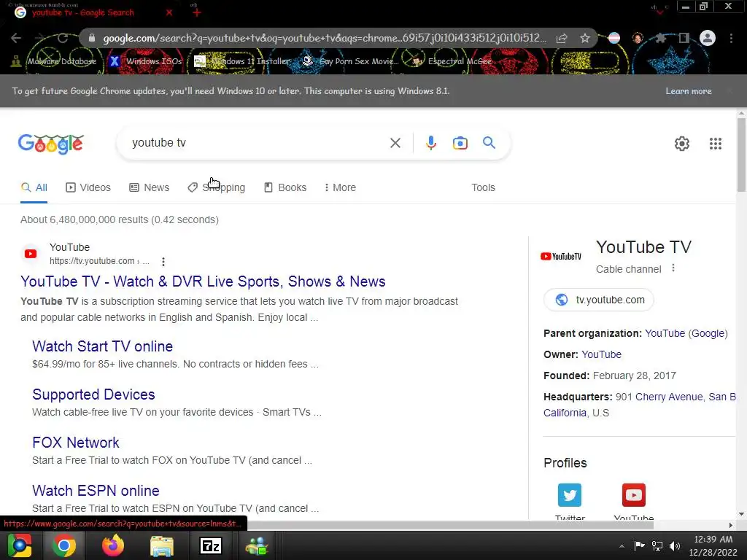Switch to News results tab
Viewport: 747px width, 560px height.
150,187
